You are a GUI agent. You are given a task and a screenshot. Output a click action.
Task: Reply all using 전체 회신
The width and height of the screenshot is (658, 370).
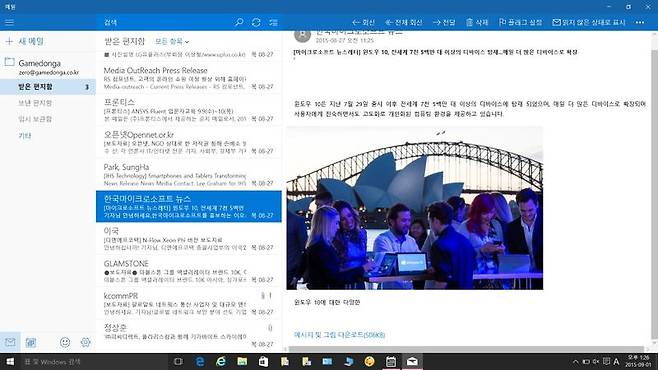404,22
